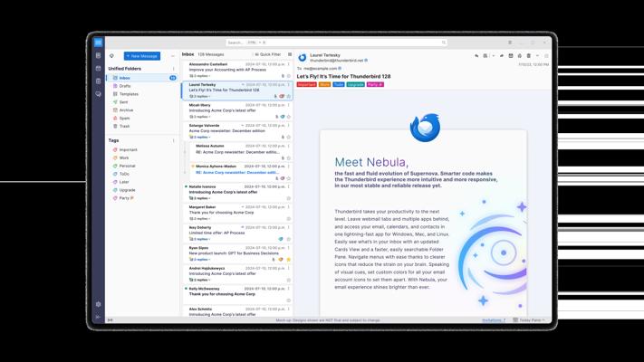Toggle the Today Pane in status bar
Screen dimensions: 644x362
click(529, 320)
